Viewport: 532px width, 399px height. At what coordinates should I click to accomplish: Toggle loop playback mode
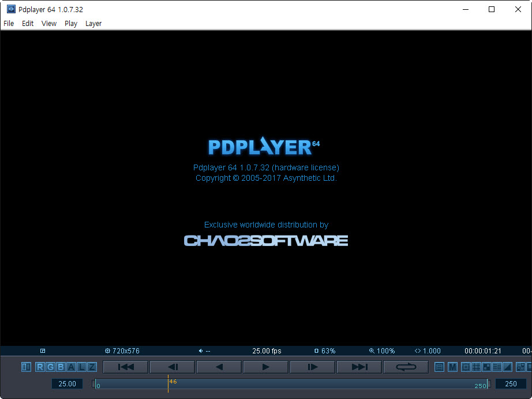pyautogui.click(x=406, y=367)
